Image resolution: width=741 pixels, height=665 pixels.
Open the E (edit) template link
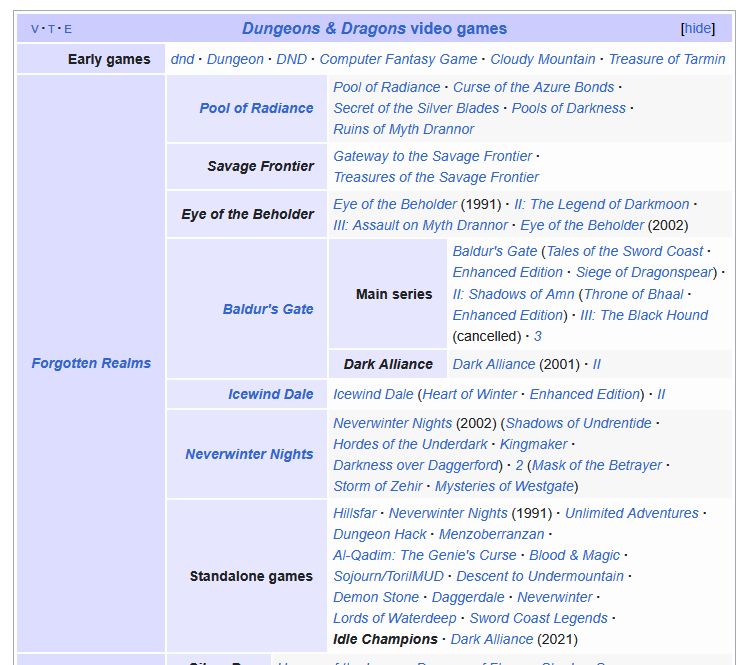point(68,29)
